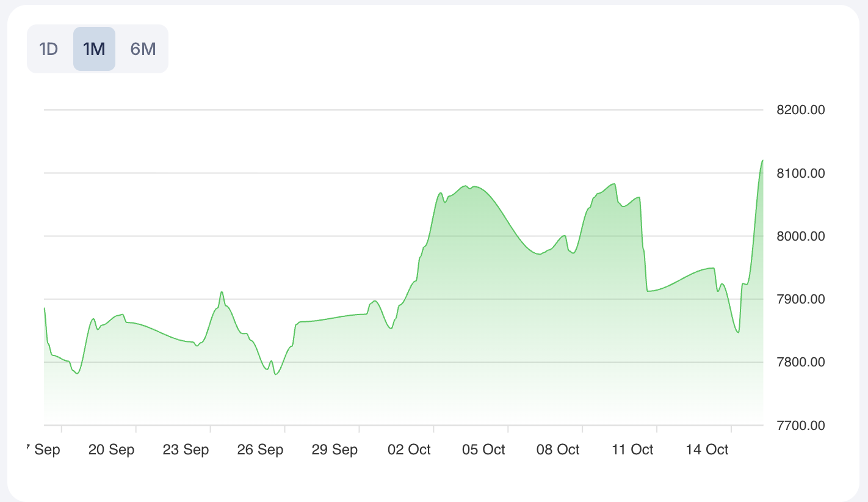This screenshot has height=502, width=868.
Task: Click the 14 Oct date label
Action: (707, 450)
